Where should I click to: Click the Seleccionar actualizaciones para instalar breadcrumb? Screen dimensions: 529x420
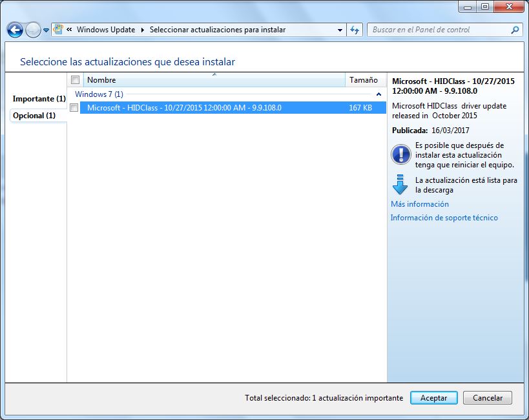(218, 30)
